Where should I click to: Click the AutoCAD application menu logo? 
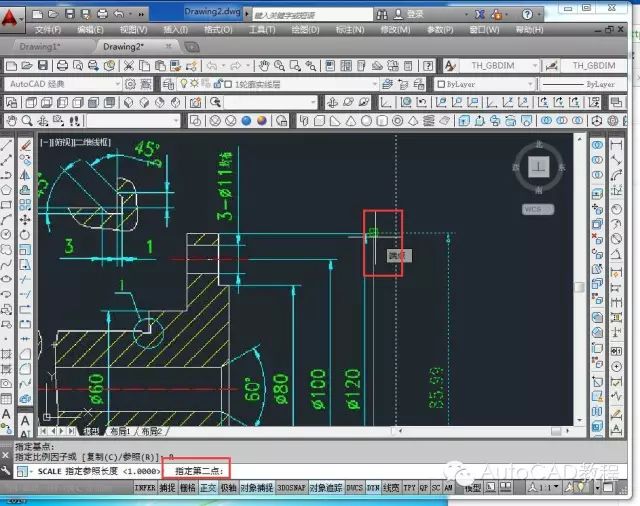[x=10, y=18]
